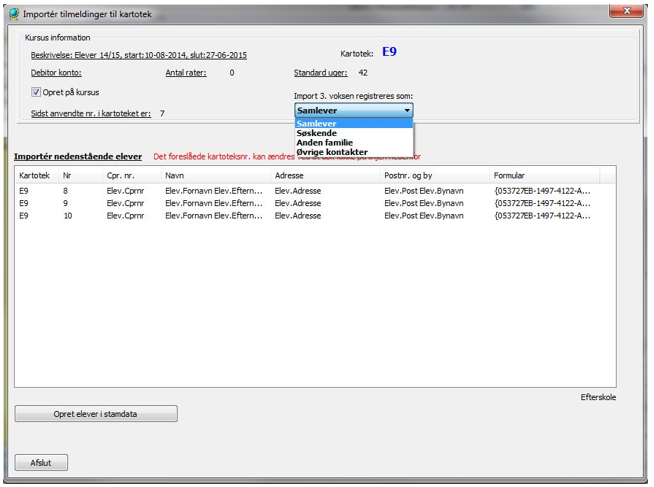Click the last used number value 7

pyautogui.click(x=162, y=113)
